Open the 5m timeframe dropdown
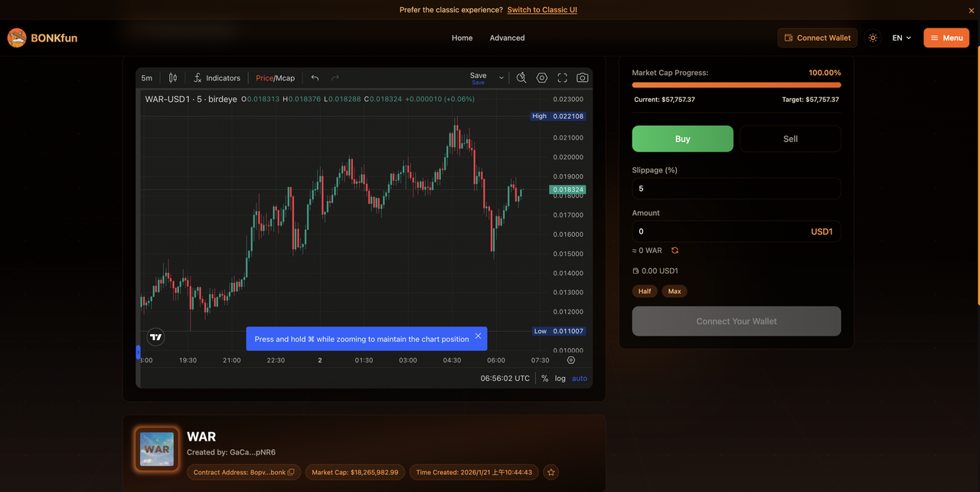The width and height of the screenshot is (980, 492). (x=146, y=78)
